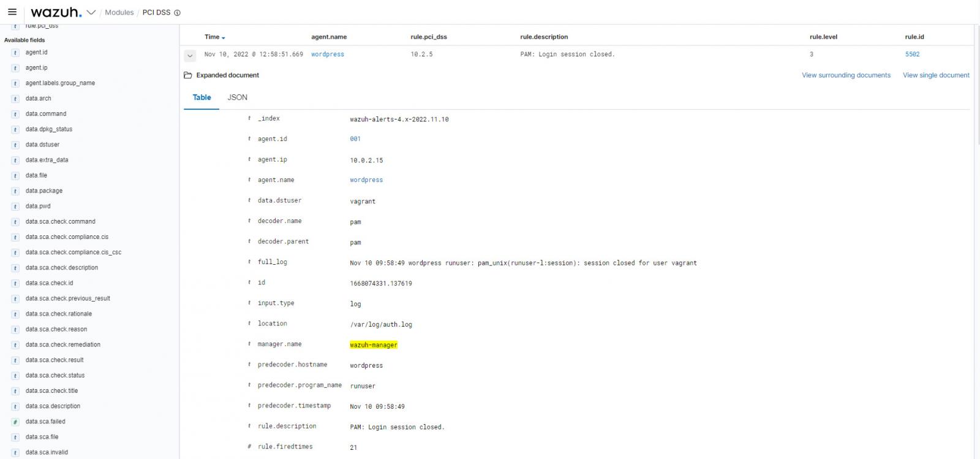This screenshot has height=459, width=980.
Task: Click full_log row type icon
Action: 249,262
